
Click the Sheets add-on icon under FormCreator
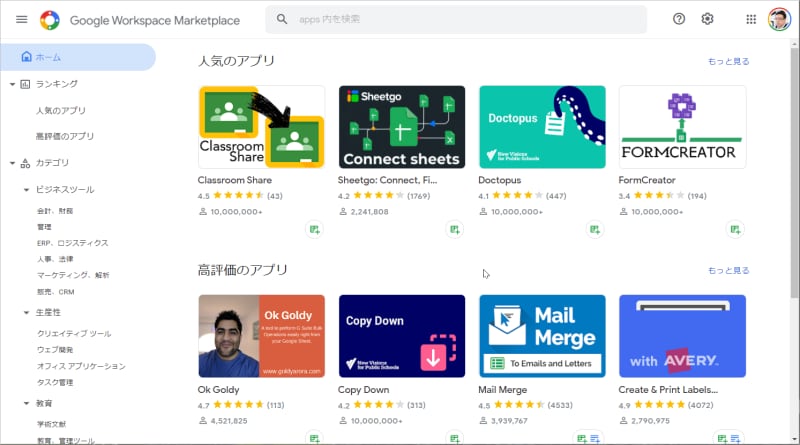(735, 230)
